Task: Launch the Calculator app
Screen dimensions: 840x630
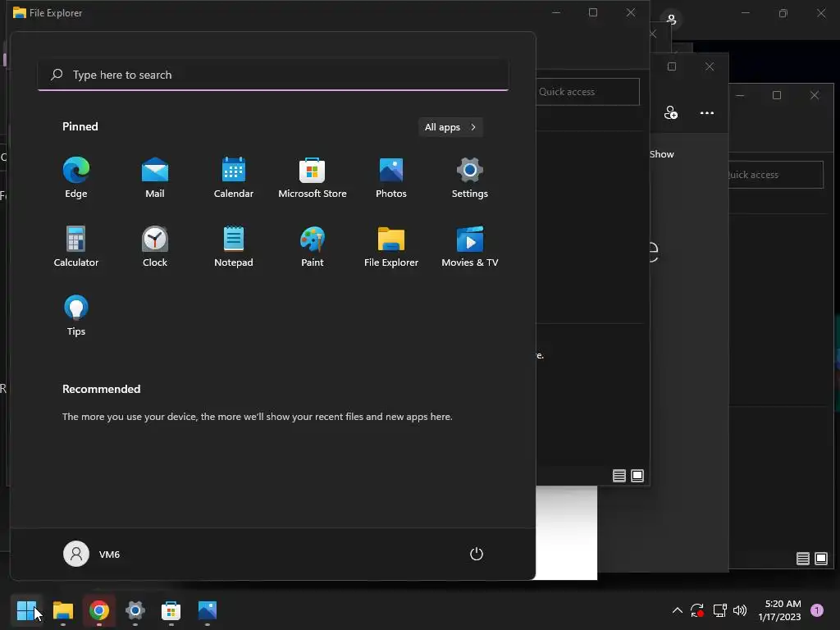Action: click(x=76, y=247)
